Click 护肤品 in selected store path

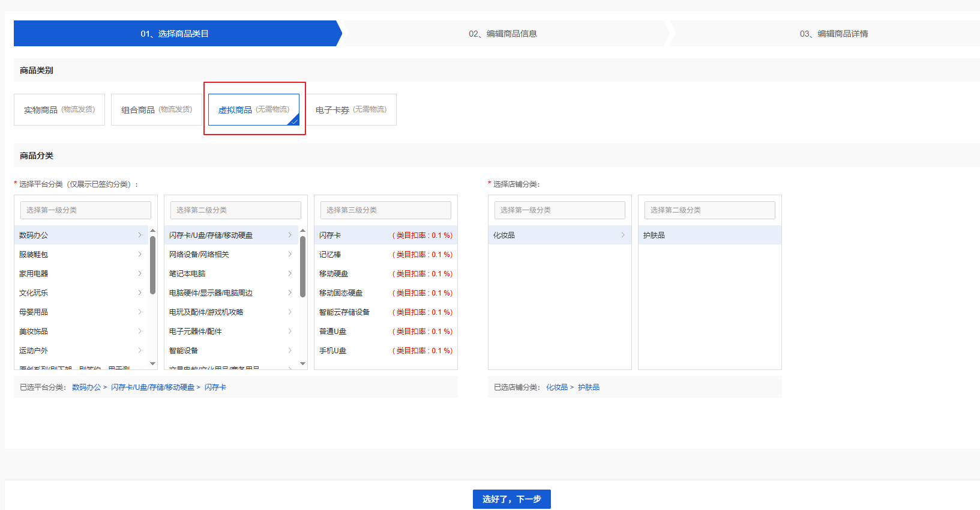tap(589, 387)
